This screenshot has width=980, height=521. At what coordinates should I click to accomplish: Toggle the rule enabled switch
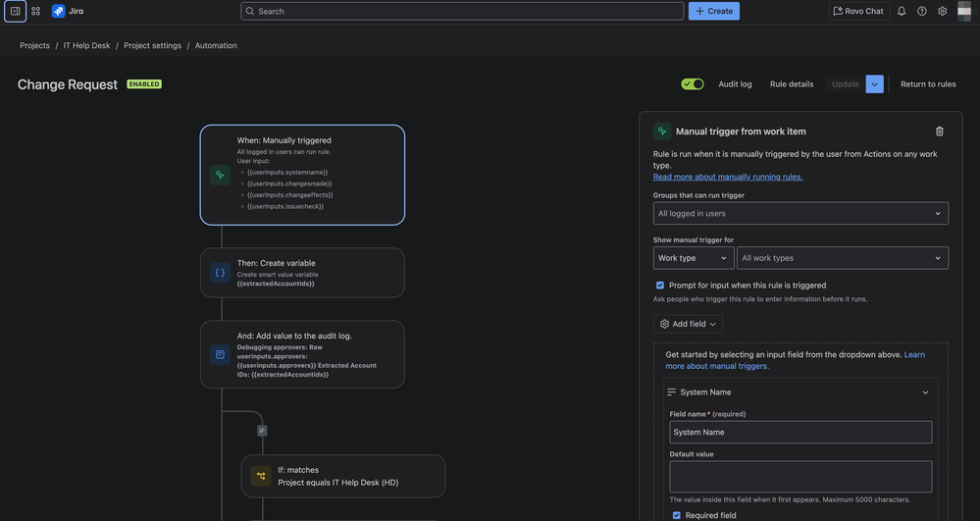[693, 83]
